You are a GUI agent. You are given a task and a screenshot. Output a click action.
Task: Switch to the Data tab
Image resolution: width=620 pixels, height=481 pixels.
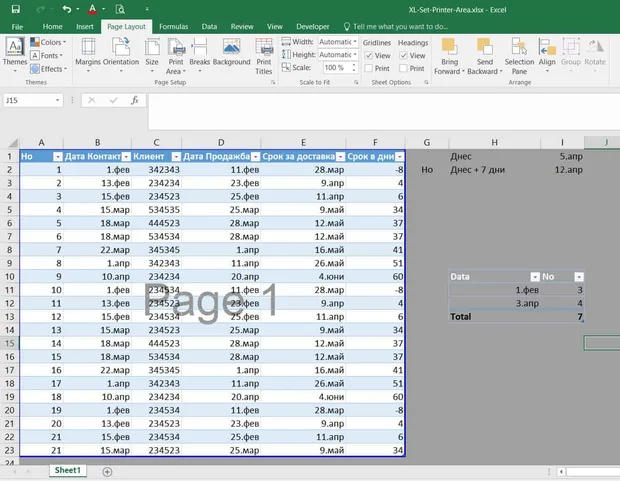[x=209, y=27]
